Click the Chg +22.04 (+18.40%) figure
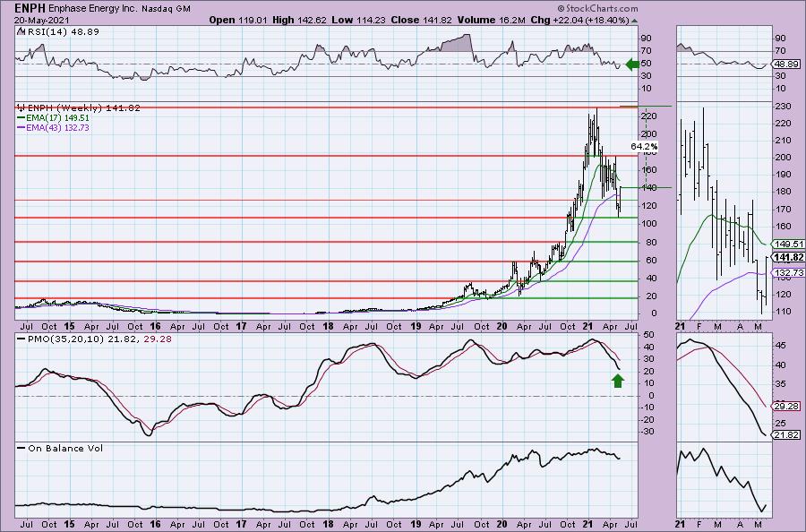The height and width of the screenshot is (532, 806). 579,20
